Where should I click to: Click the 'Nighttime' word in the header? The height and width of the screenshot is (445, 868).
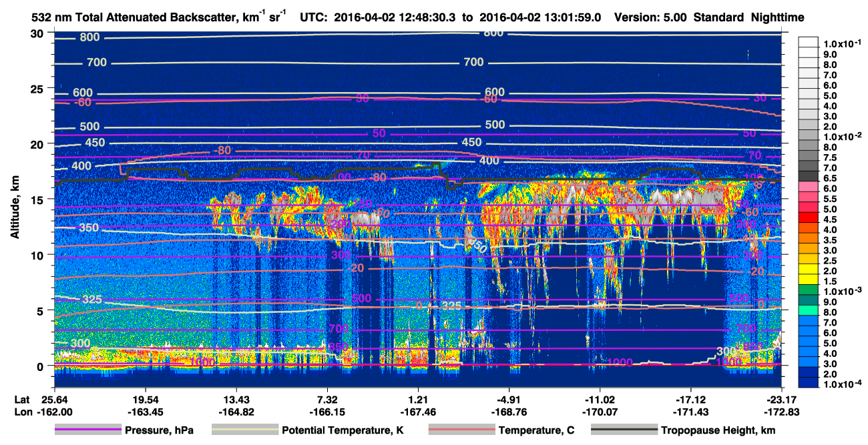pos(777,17)
